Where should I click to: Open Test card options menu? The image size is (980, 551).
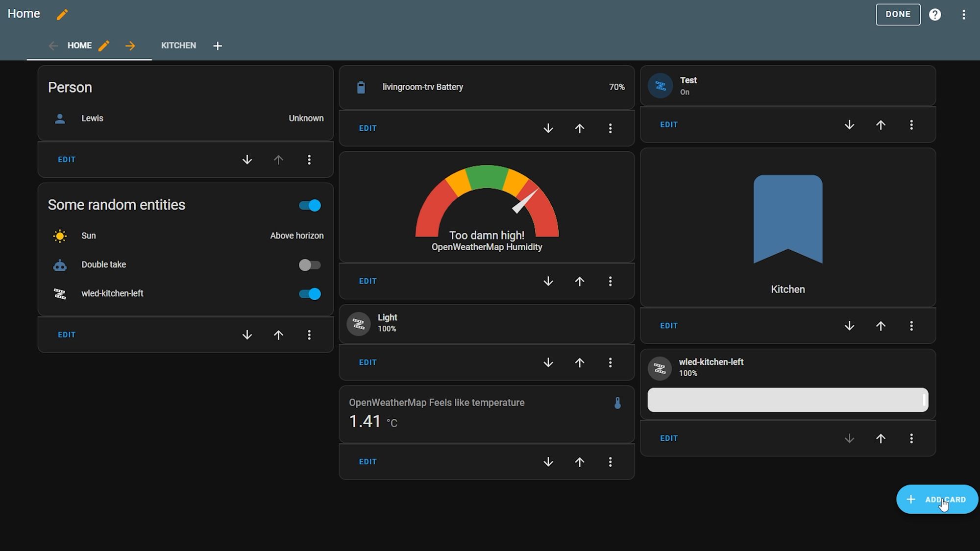pos(912,125)
